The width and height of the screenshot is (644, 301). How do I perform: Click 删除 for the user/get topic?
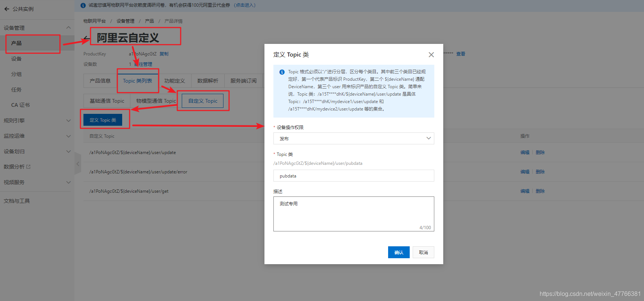point(540,191)
